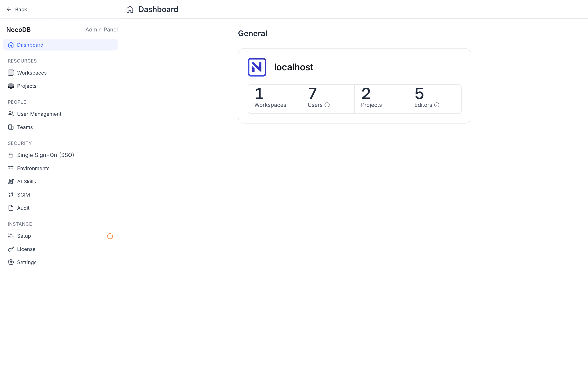Click the Workspaces count card
This screenshot has width=588, height=369.
click(x=275, y=99)
